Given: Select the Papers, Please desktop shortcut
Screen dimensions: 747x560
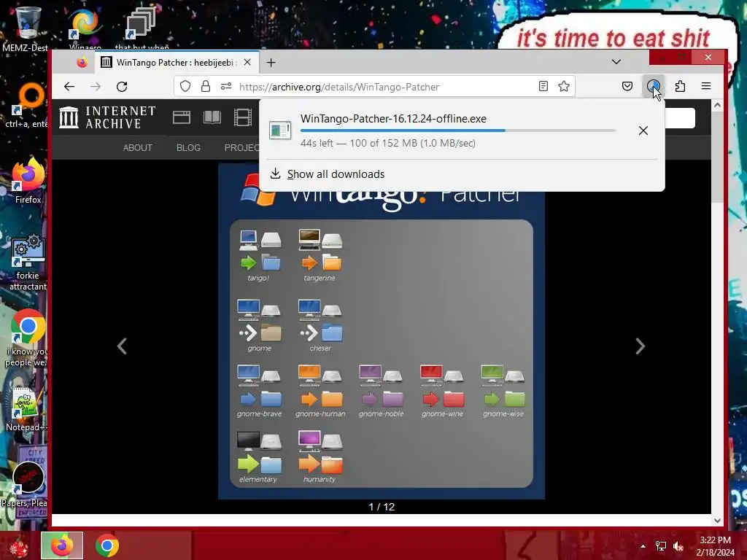Looking at the screenshot, I should [25, 485].
